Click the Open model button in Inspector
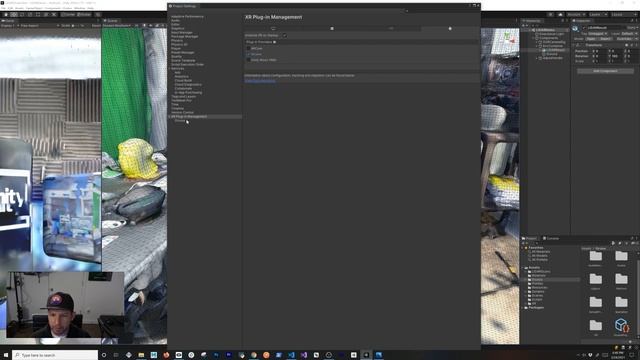The width and height of the screenshot is (640, 360). point(591,39)
